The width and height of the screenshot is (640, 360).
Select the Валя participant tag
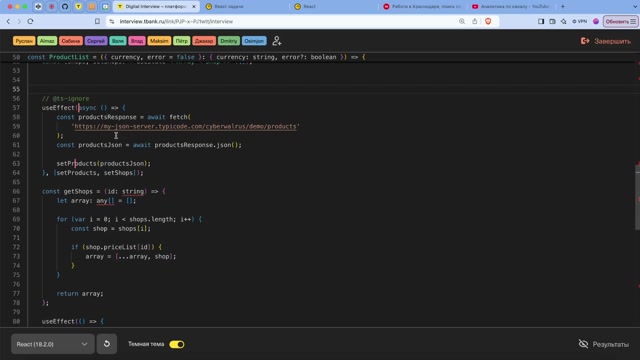click(118, 41)
